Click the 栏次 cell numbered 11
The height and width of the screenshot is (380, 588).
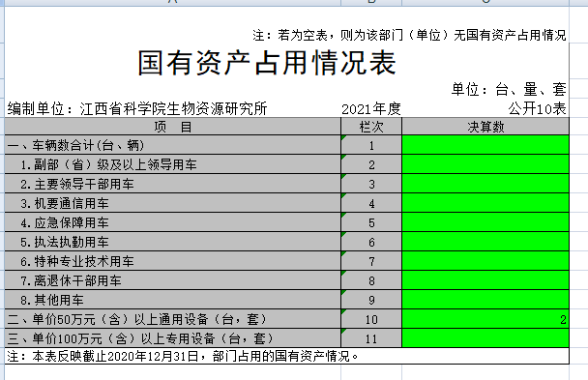tap(371, 338)
